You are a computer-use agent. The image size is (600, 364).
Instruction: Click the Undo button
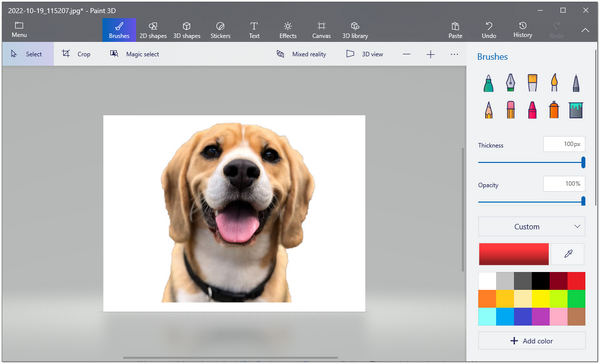click(489, 30)
